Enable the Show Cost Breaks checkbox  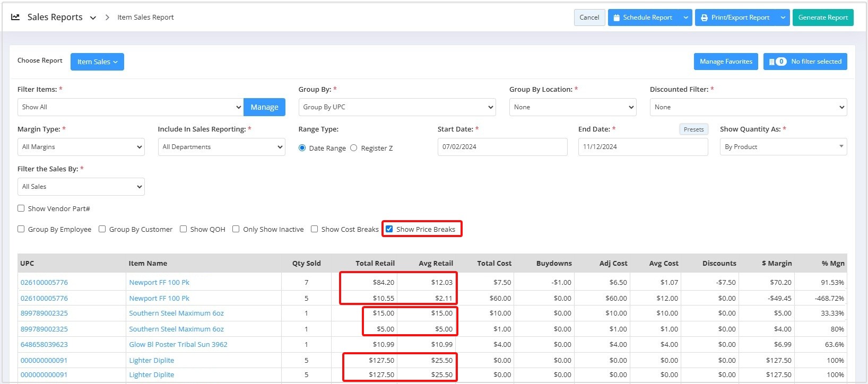pos(315,229)
